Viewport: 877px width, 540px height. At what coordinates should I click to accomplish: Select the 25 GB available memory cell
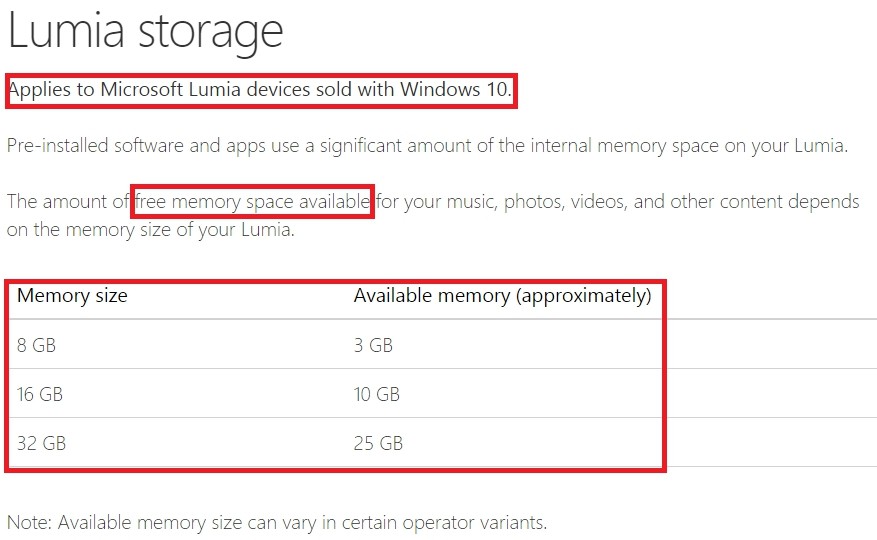click(x=378, y=443)
